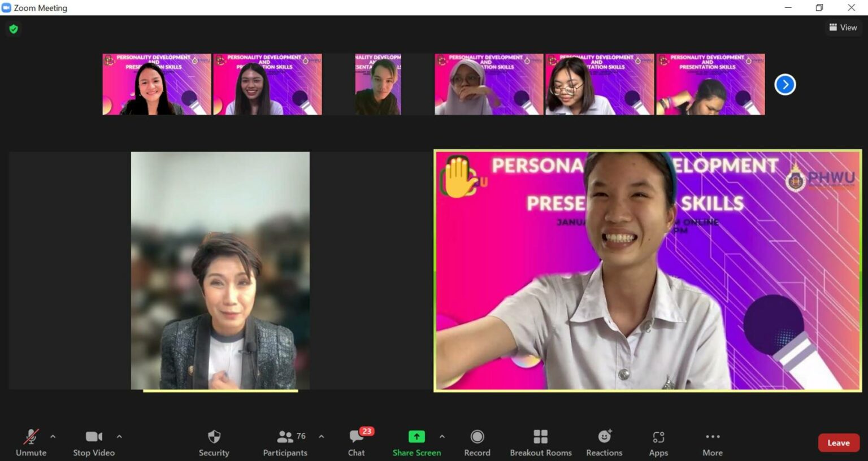Expand the arrow beside Participants count
Image resolution: width=868 pixels, height=461 pixels.
point(322,437)
